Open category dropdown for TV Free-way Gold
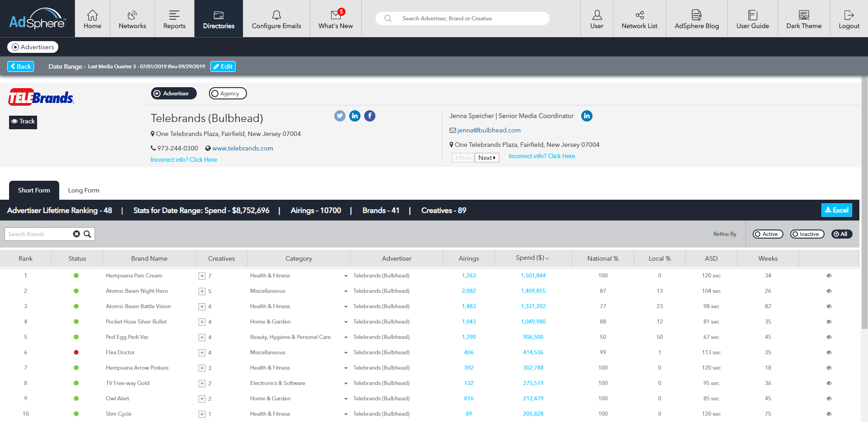Image resolution: width=868 pixels, height=422 pixels. pyautogui.click(x=346, y=384)
